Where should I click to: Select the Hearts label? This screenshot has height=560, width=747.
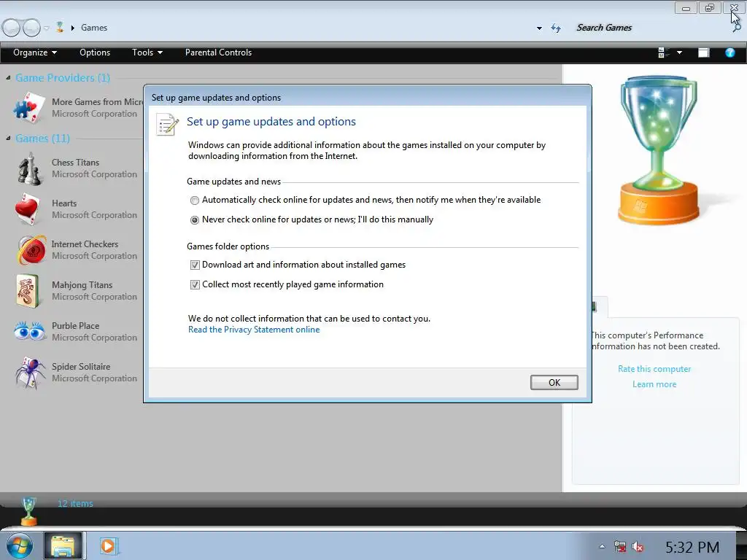64,203
